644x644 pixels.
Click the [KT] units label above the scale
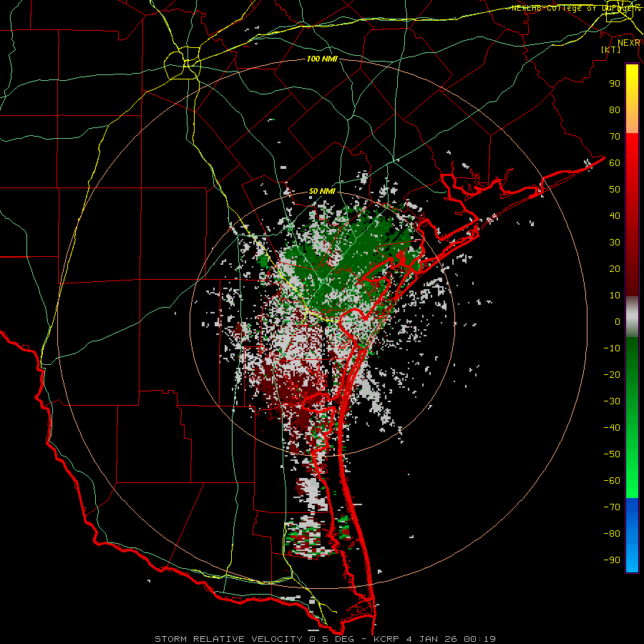611,49
